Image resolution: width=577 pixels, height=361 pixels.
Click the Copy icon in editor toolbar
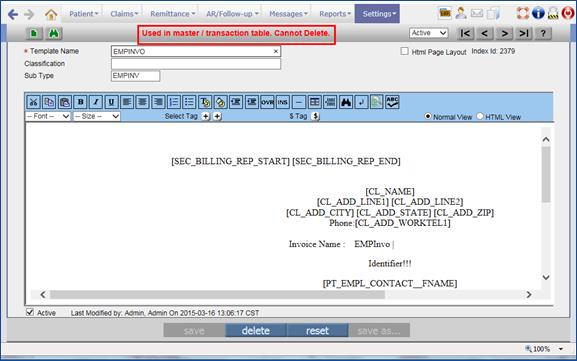coord(49,102)
